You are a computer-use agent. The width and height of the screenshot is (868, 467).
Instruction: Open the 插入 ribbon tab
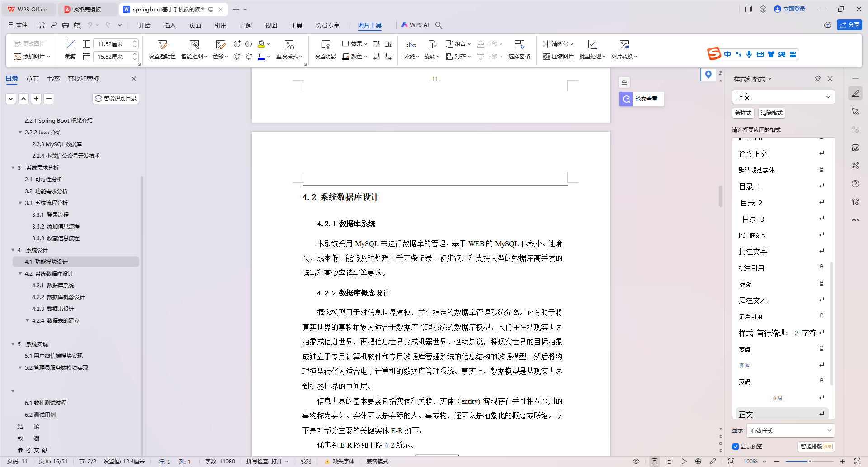click(170, 25)
